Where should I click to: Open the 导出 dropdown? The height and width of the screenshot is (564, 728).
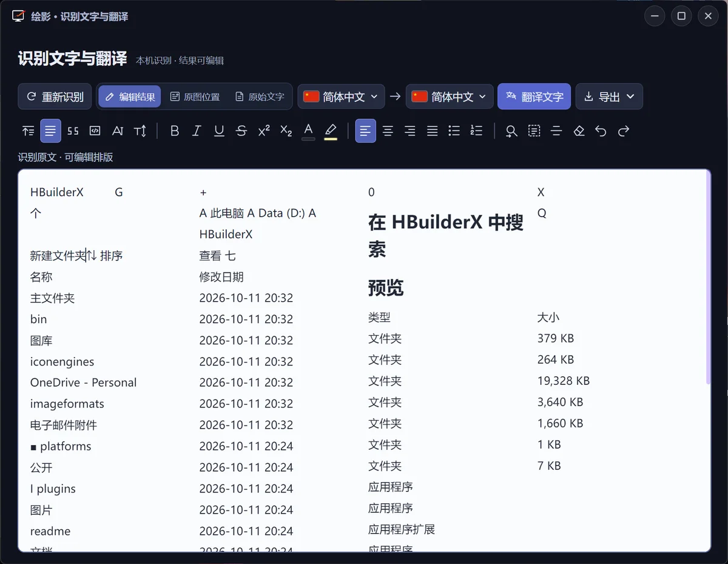(609, 97)
